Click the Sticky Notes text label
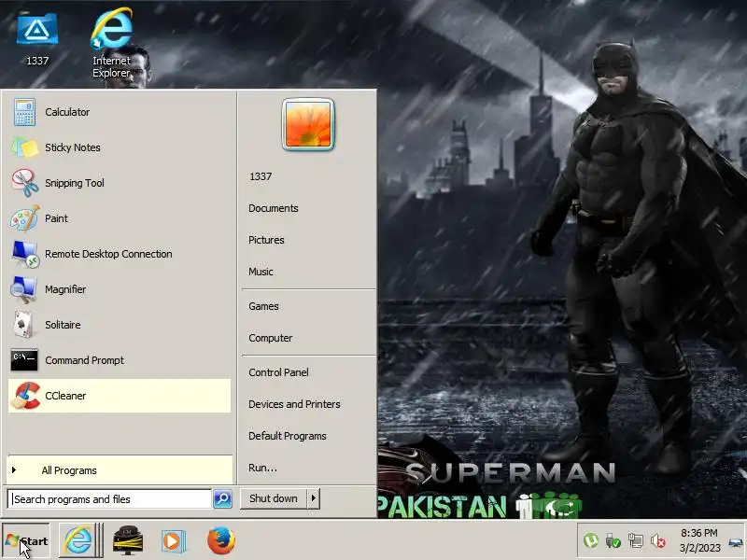Viewport: 747px width, 560px height. tap(73, 147)
